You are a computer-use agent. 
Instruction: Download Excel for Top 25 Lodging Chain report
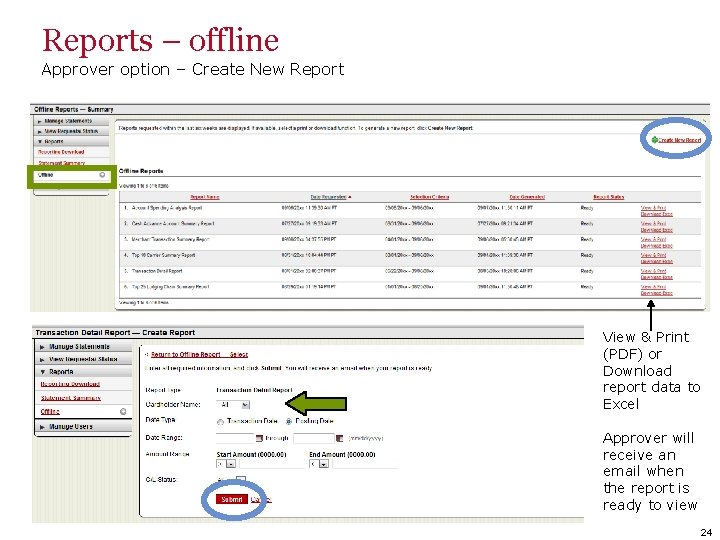tap(657, 293)
